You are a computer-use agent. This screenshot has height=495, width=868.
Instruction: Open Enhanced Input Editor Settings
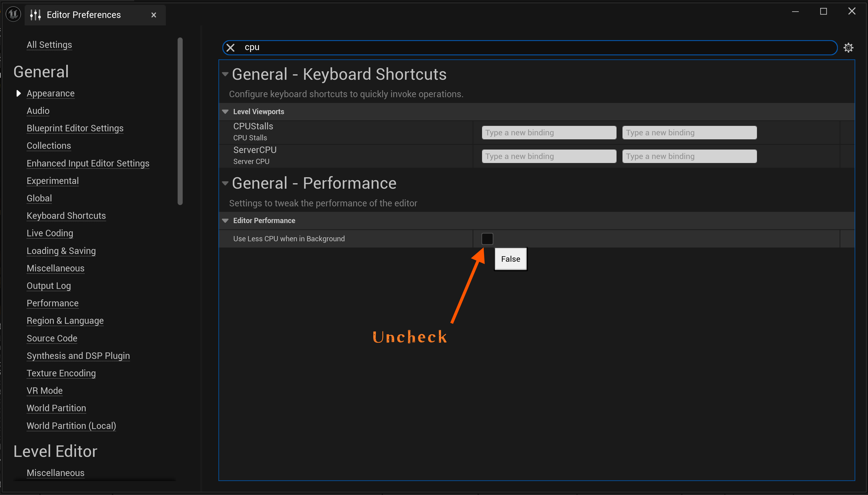click(88, 163)
